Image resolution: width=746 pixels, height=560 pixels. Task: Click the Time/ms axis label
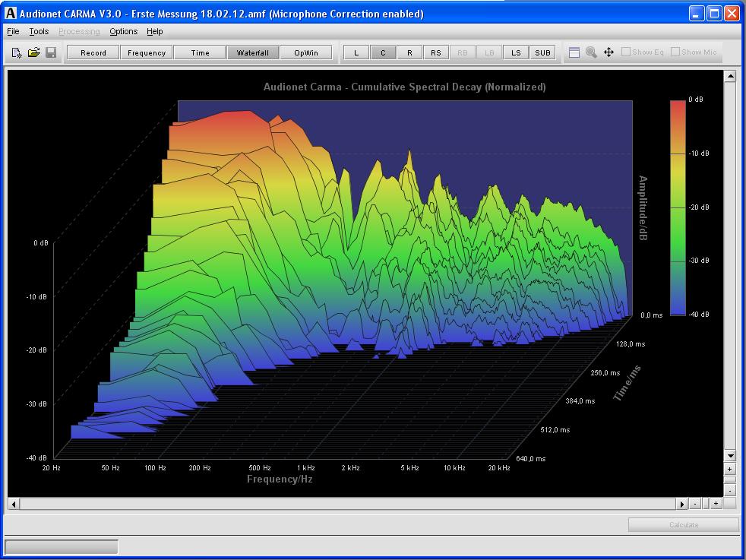627,383
